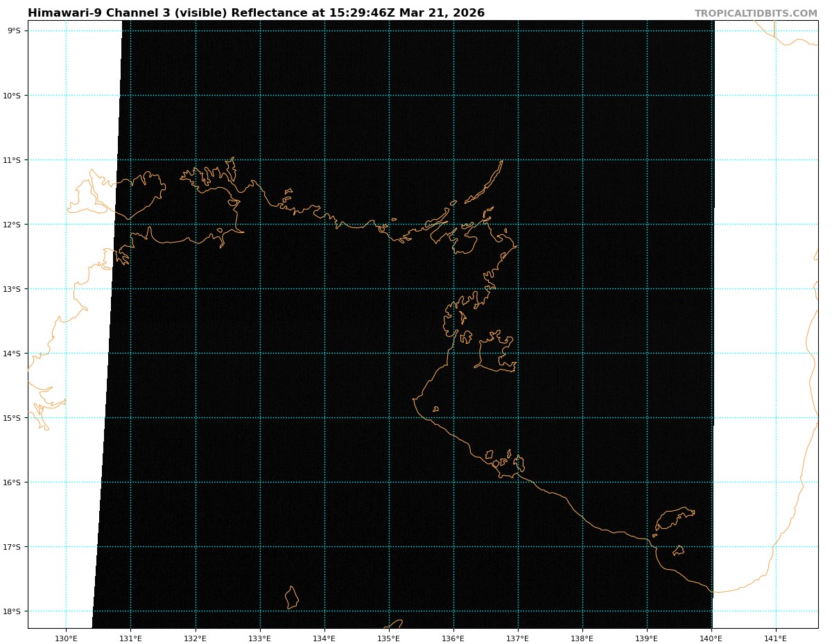
Task: Click the small island outline near 18°S 133.5°E
Action: pyautogui.click(x=292, y=598)
